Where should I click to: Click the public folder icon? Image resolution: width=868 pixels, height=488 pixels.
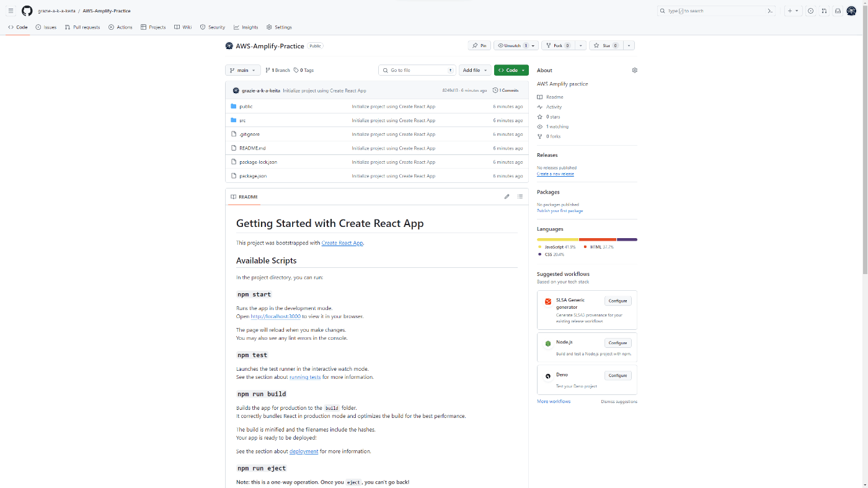coord(233,106)
